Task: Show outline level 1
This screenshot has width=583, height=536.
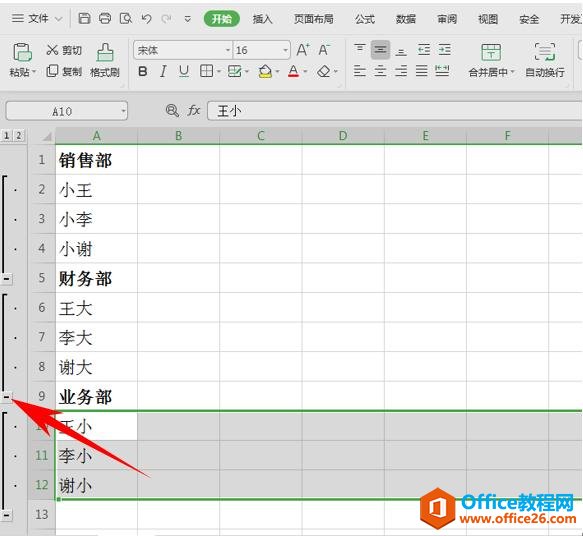Action: coord(6,136)
